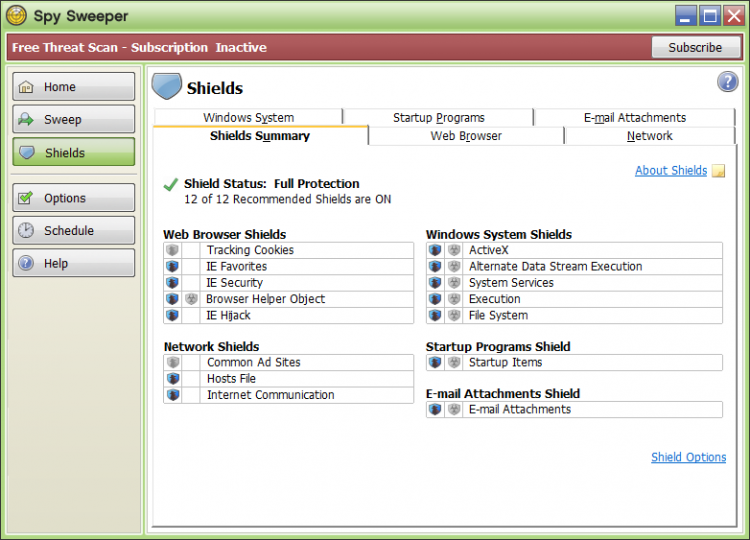
Task: Open the Home section
Action: [x=74, y=87]
